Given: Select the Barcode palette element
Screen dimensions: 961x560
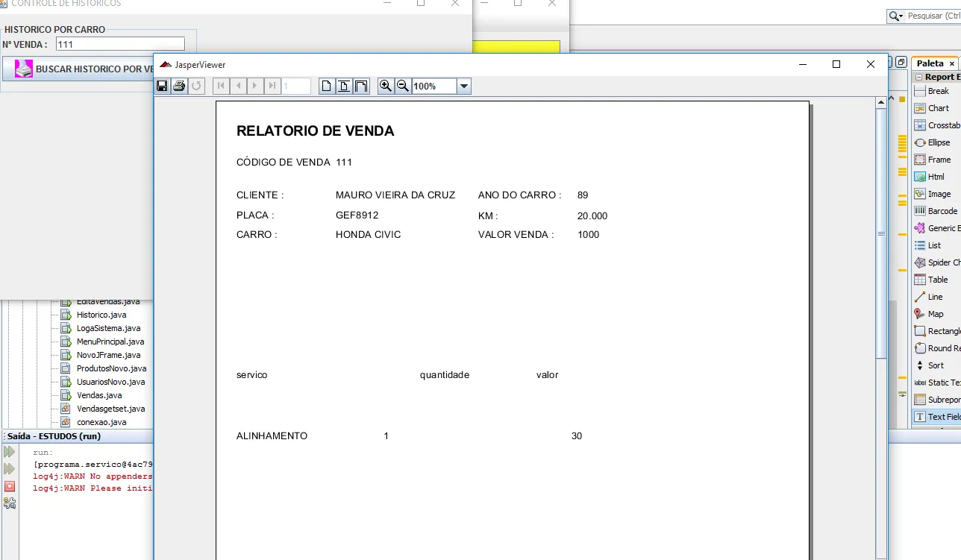Looking at the screenshot, I should [938, 211].
